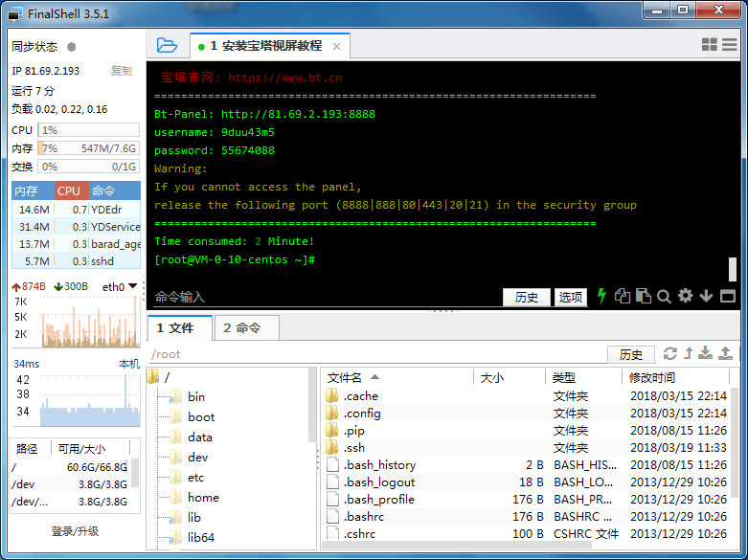
Task: Click the paste icon in terminal toolbar
Action: [644, 297]
